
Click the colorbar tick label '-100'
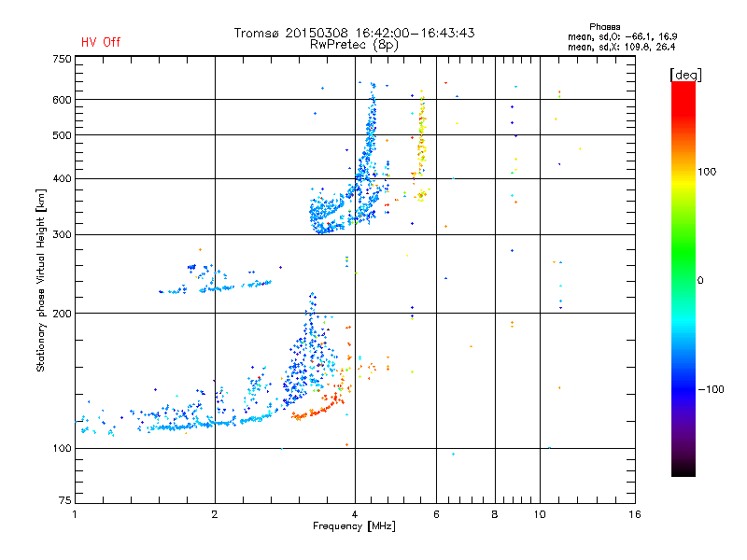coord(711,389)
